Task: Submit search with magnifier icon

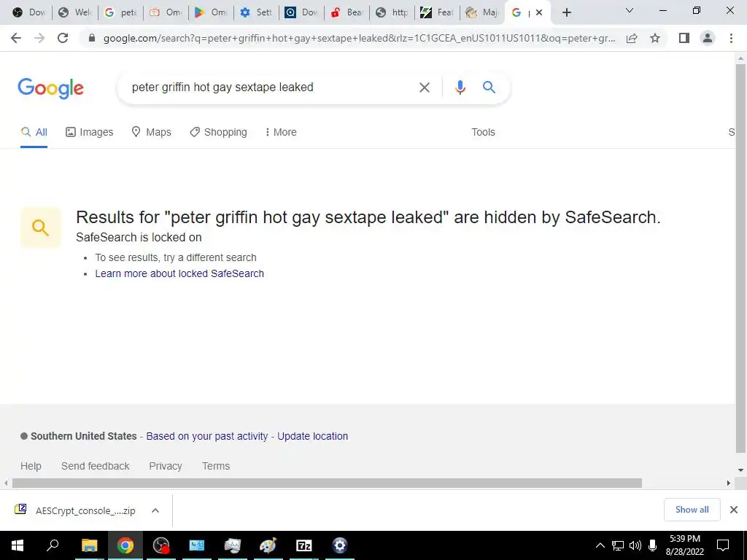Action: tap(489, 87)
